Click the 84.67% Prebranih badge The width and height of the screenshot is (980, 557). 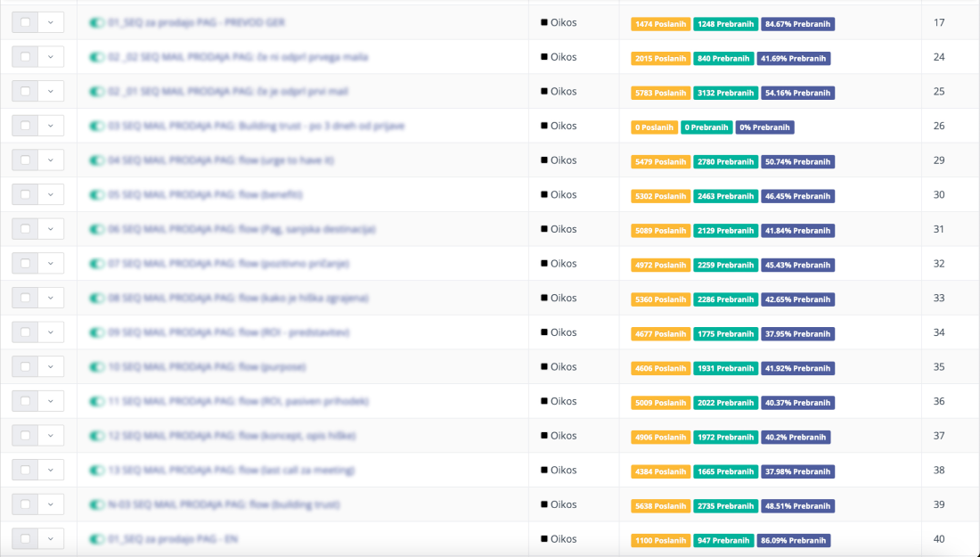[797, 24]
